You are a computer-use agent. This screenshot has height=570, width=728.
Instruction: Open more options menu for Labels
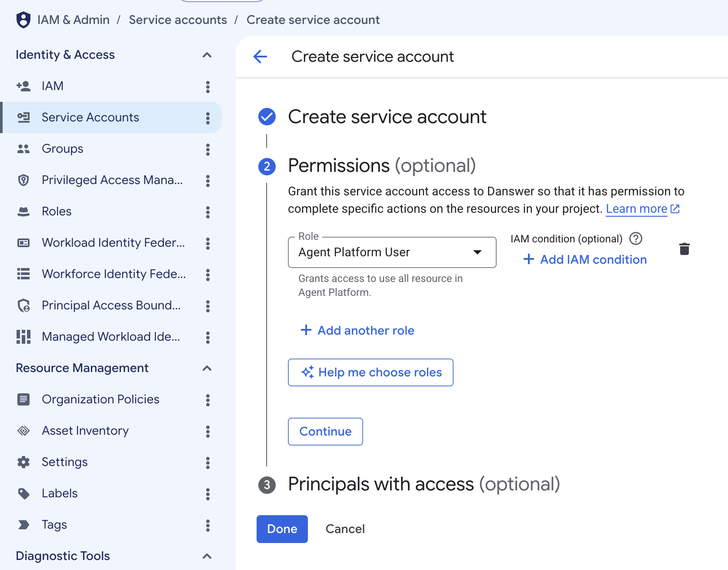pos(208,494)
